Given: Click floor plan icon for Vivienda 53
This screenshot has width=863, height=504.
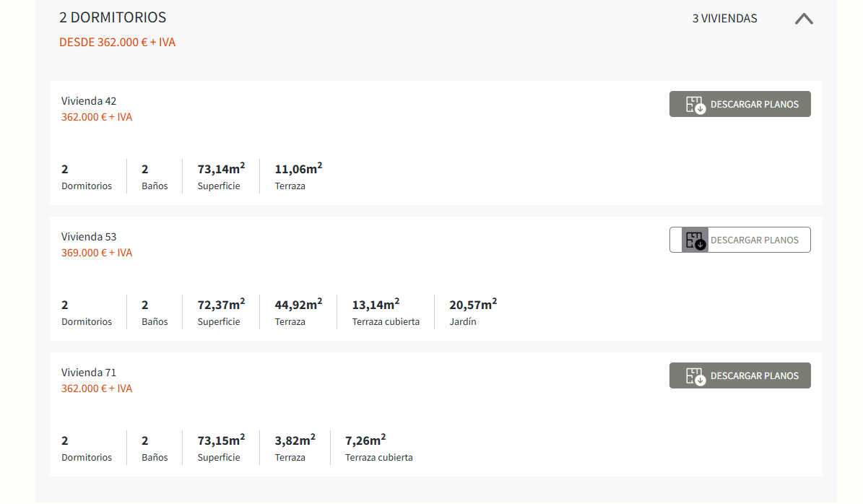Looking at the screenshot, I should 695,240.
